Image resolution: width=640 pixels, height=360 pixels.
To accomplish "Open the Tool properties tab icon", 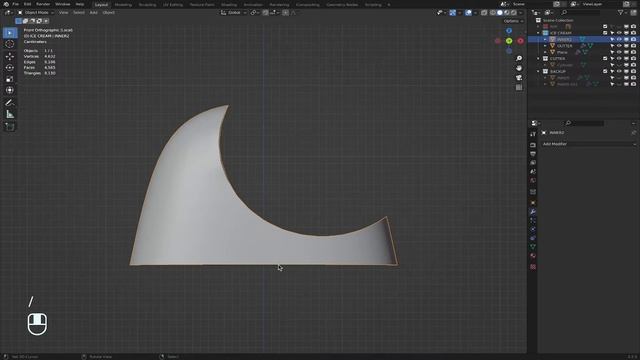I will [x=533, y=134].
